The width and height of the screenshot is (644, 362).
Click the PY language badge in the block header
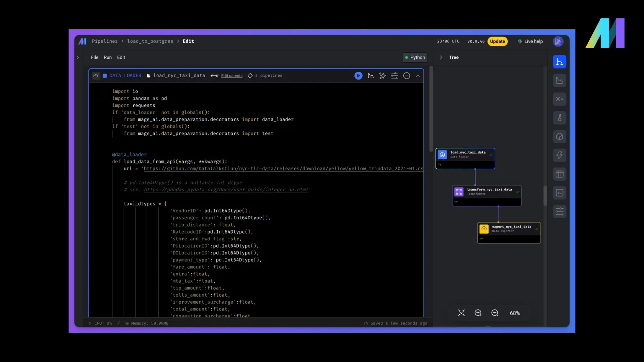[96, 76]
